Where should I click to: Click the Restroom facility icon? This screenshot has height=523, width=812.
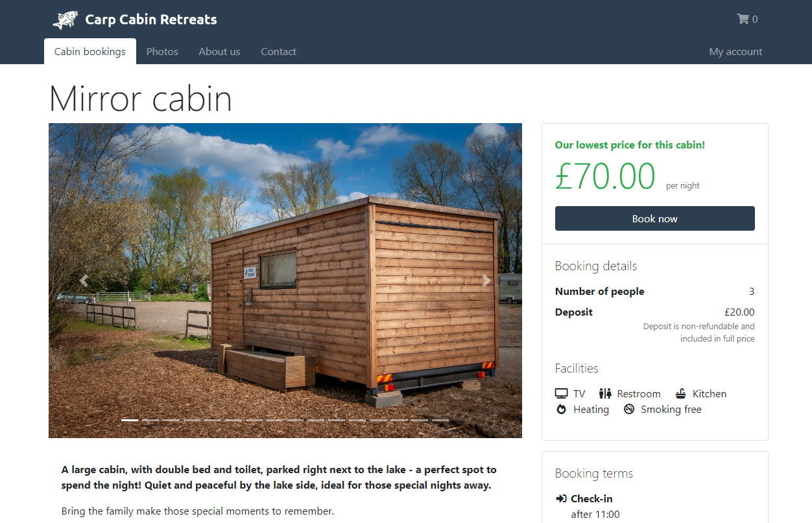coord(605,393)
